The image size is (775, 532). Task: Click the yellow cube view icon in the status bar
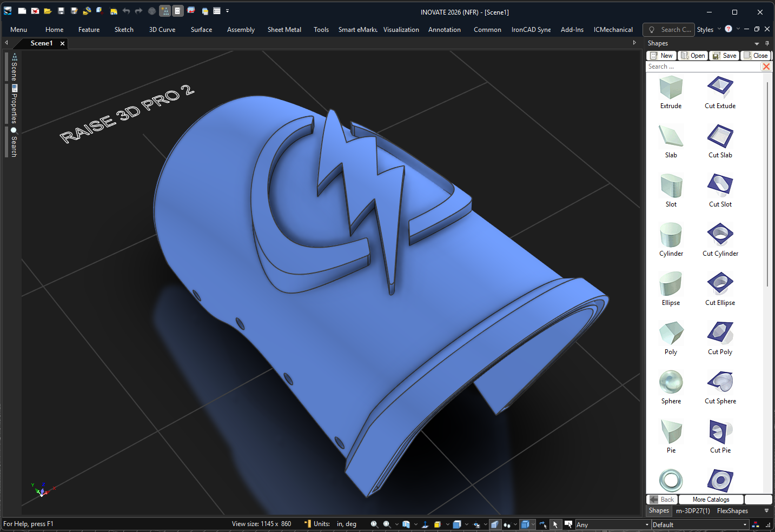click(438, 524)
